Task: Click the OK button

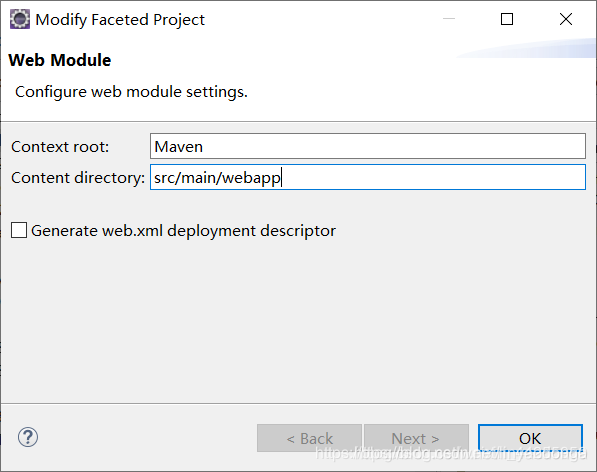Action: click(x=530, y=438)
